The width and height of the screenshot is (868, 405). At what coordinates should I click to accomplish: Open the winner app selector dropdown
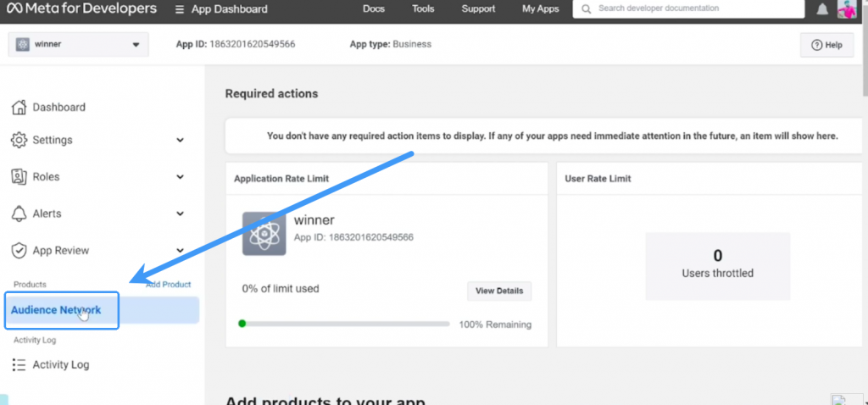coord(78,44)
